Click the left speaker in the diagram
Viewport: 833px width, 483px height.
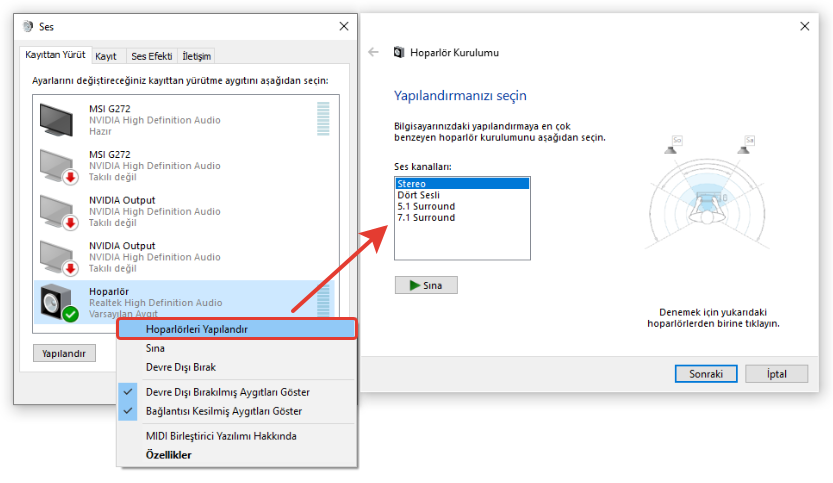pos(677,146)
